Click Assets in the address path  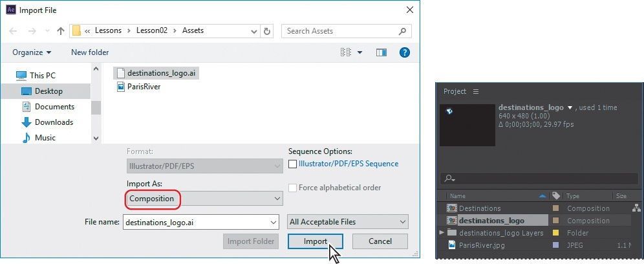(193, 30)
